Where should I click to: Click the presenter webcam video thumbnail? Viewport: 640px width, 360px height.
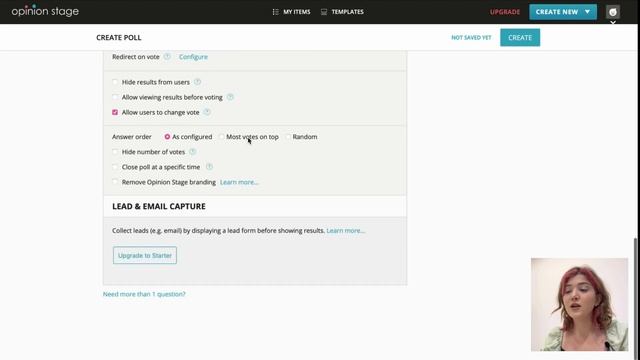[579, 304]
